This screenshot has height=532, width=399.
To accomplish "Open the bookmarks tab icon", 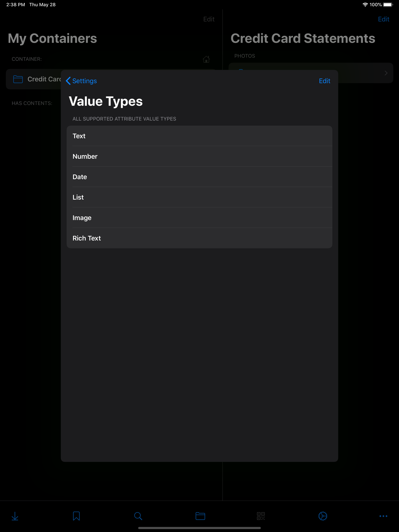I will pos(76,516).
